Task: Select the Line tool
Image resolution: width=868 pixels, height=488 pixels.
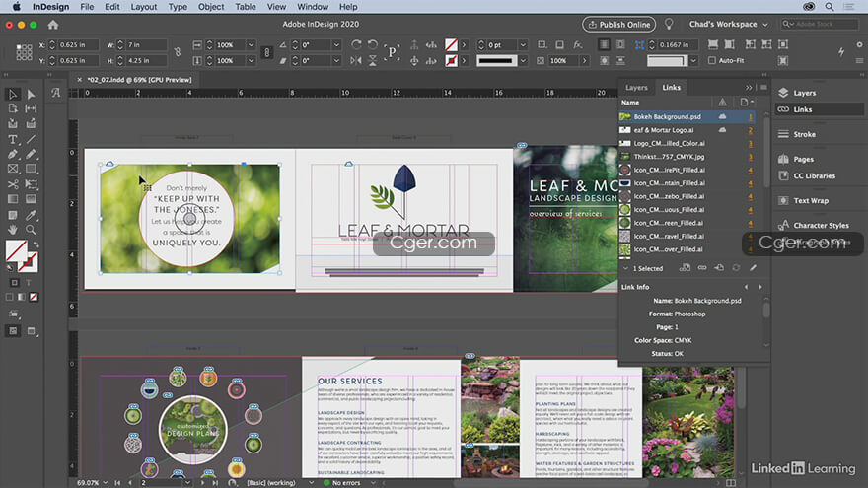Action: tap(31, 139)
